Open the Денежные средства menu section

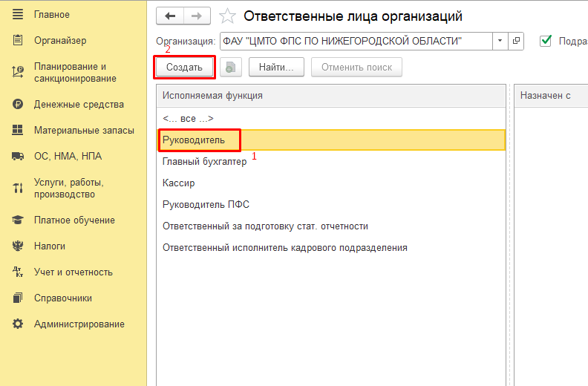tap(79, 104)
